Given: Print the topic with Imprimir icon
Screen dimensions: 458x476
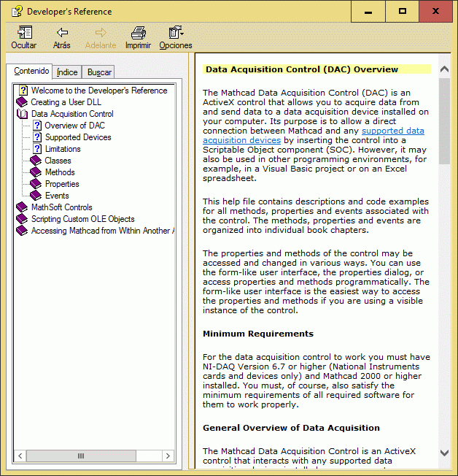Looking at the screenshot, I should coord(139,32).
